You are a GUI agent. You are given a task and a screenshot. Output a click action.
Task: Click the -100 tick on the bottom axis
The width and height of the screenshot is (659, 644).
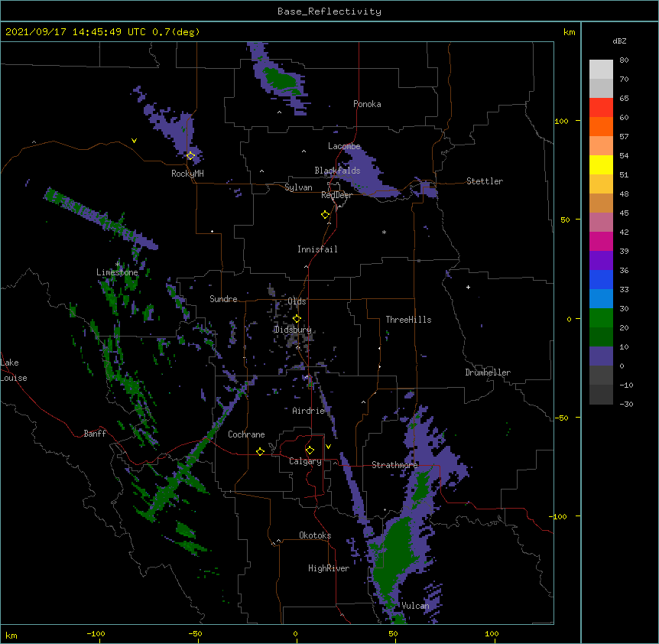tap(96, 634)
